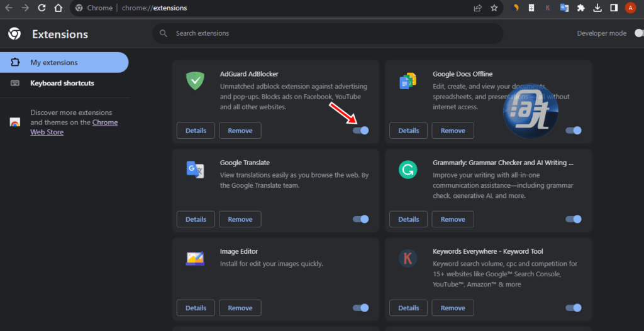Click the share page icon in address bar
This screenshot has width=644, height=331.
point(478,8)
